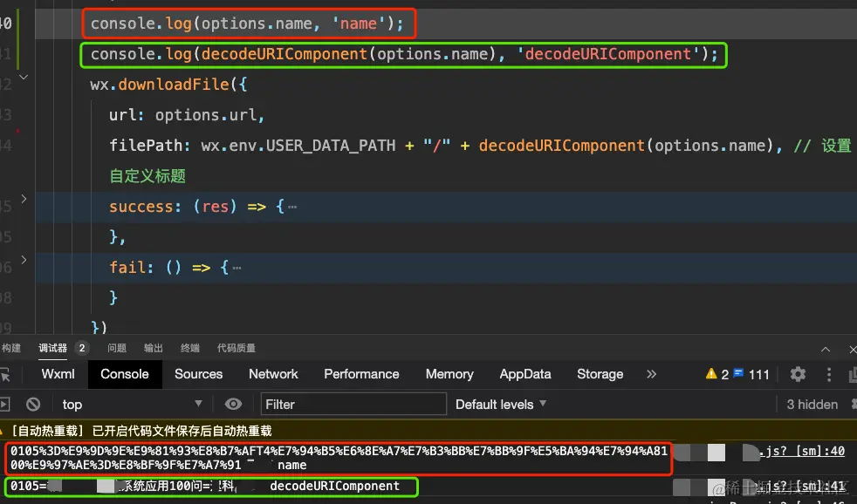The image size is (857, 504).
Task: Open devtools more options menu
Action: point(829,374)
